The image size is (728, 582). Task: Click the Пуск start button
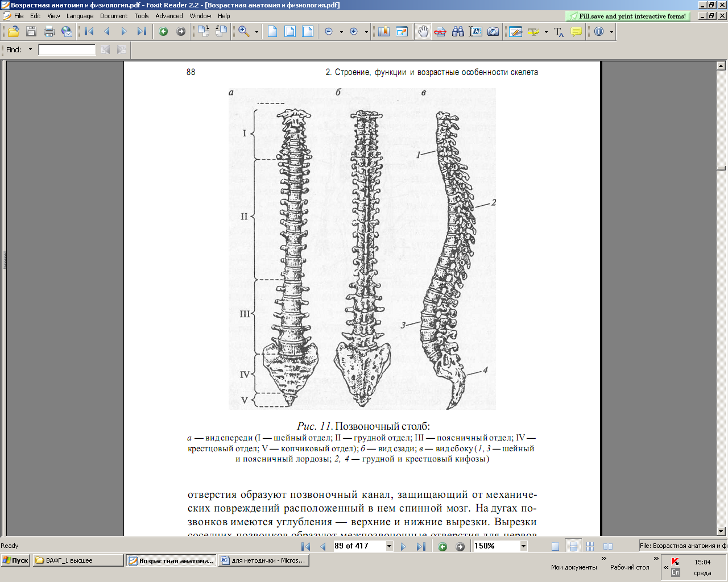coord(16,560)
